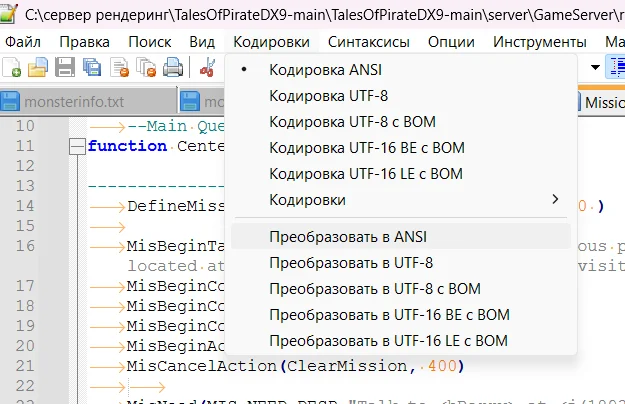Choose Кодировка UTF-16 BE с BOM
Image resolution: width=625 pixels, height=404 pixels.
(366, 148)
